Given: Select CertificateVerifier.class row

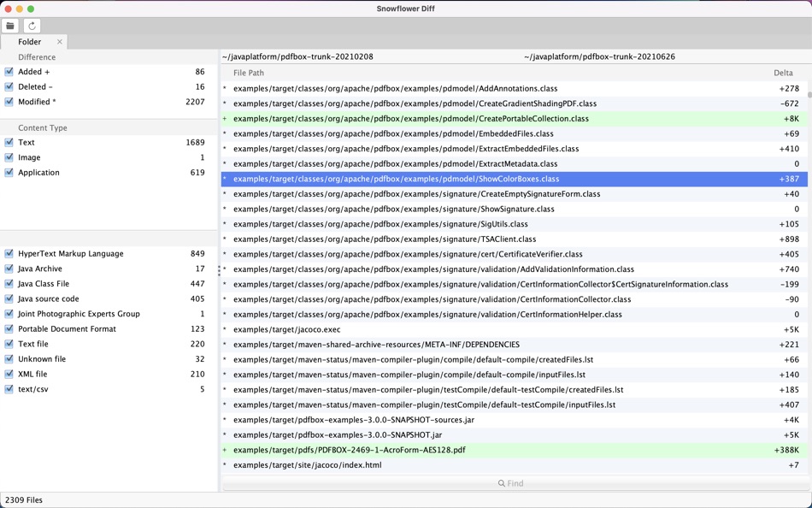Looking at the screenshot, I should coord(515,254).
